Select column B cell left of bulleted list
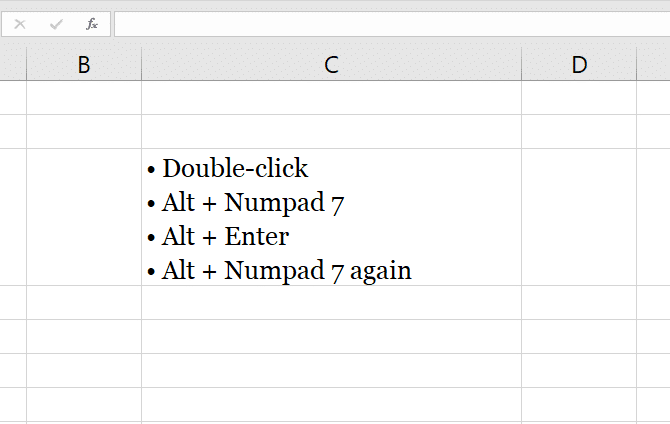 tap(84, 217)
